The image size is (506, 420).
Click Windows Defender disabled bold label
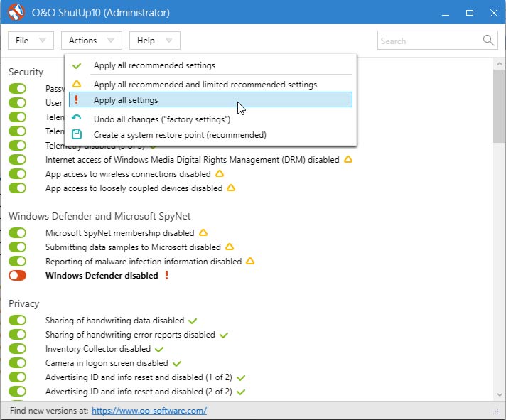point(102,276)
